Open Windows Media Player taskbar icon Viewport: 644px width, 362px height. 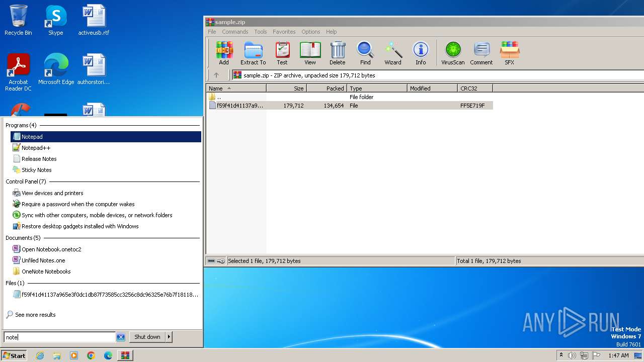74,355
